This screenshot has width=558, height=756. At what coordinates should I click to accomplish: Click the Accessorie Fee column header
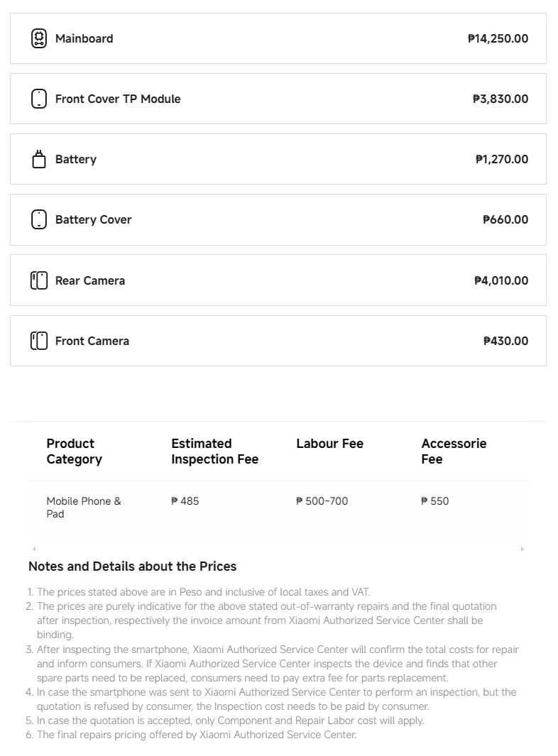coord(454,451)
